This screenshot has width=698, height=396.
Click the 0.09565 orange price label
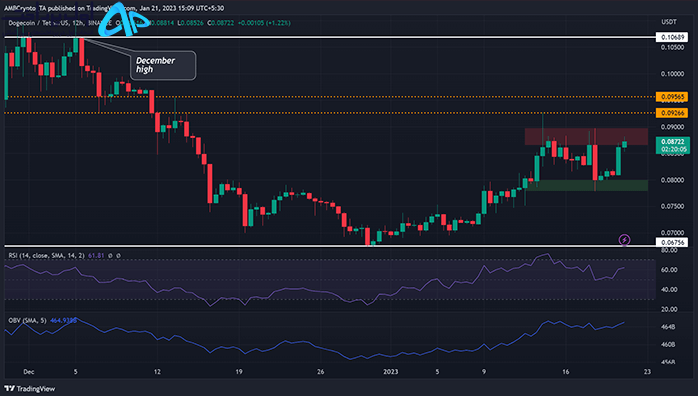click(672, 97)
